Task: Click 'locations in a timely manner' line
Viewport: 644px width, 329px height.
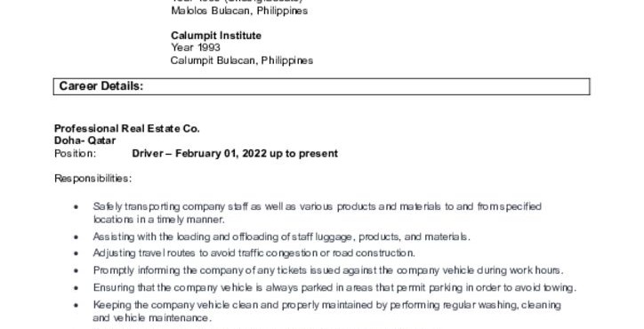Action: tap(159, 220)
